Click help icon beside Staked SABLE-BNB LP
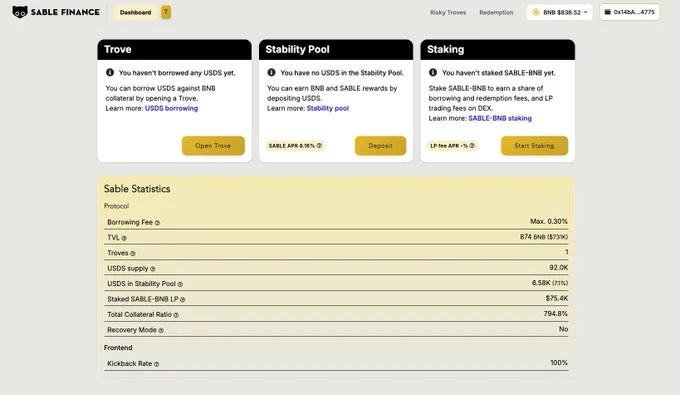Viewport: 680px width, 395px height. point(183,300)
